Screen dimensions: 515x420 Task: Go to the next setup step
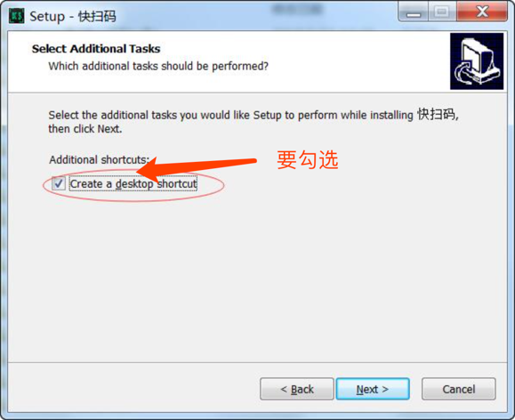[373, 389]
